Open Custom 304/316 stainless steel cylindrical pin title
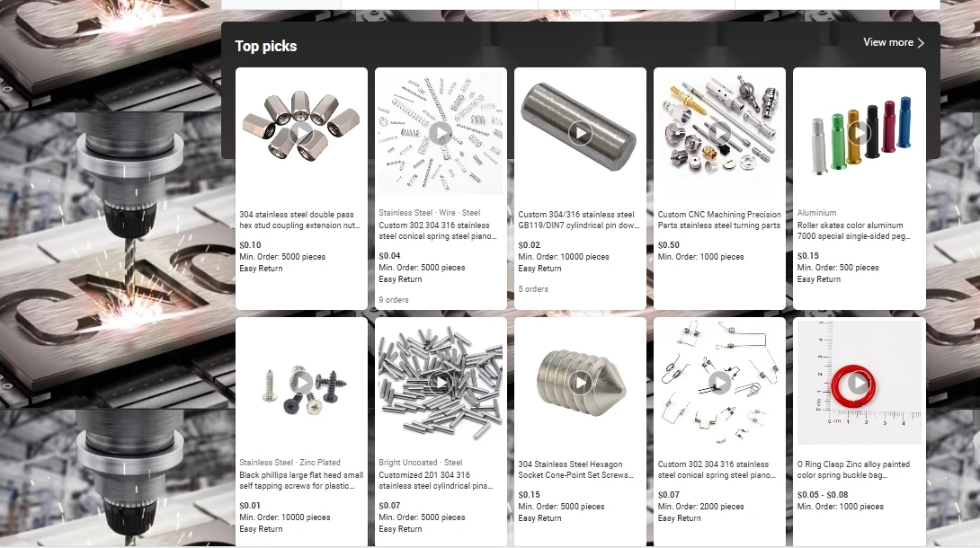The width and height of the screenshot is (980, 548). 579,220
